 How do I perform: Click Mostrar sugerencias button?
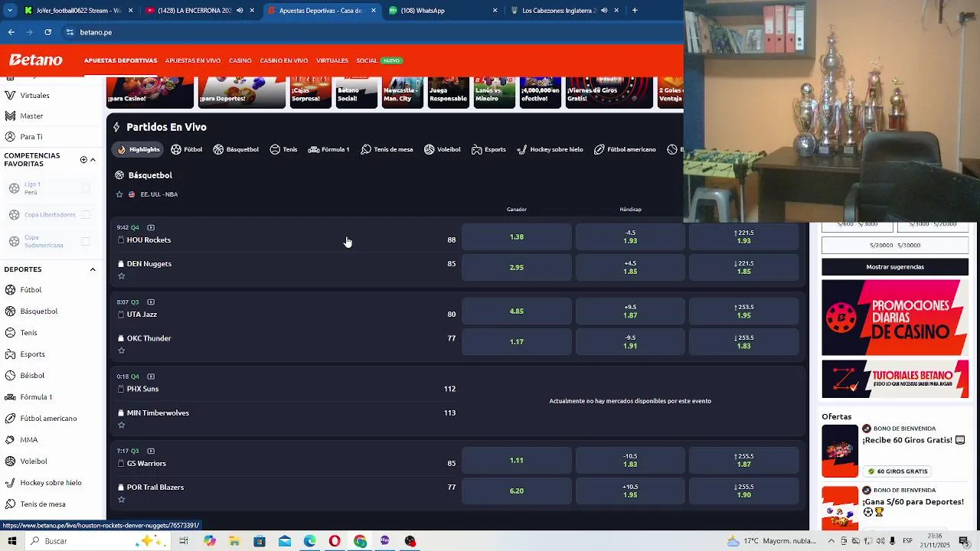tap(895, 267)
